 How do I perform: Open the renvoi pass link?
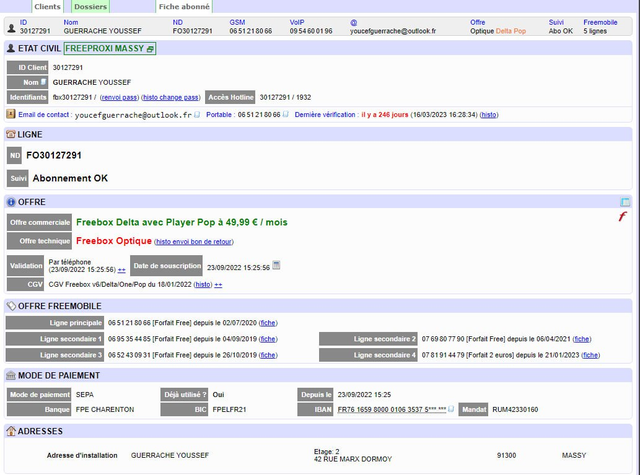pyautogui.click(x=119, y=98)
